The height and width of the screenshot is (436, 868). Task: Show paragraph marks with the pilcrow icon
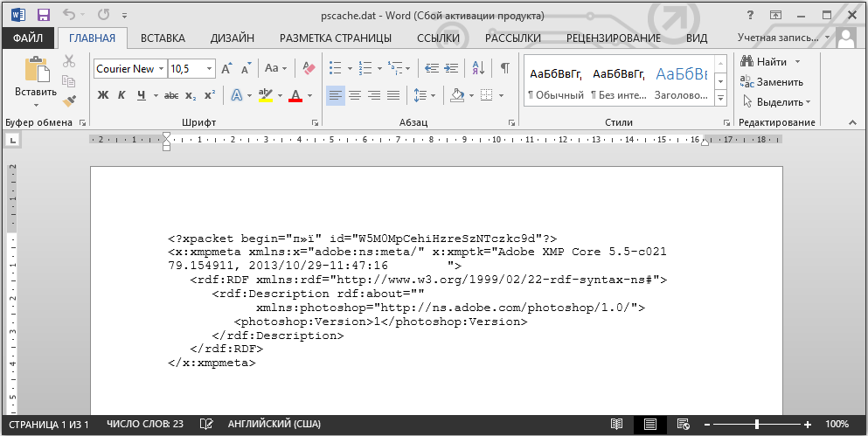[504, 68]
